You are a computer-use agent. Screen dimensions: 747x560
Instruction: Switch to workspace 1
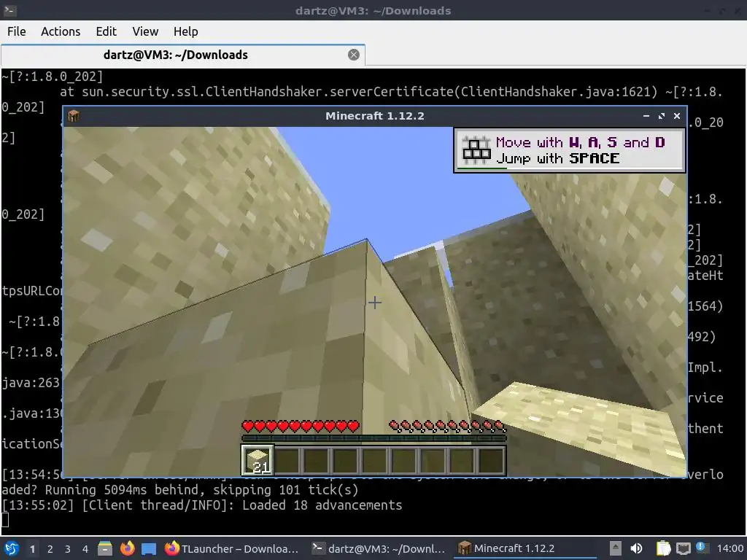click(32, 549)
